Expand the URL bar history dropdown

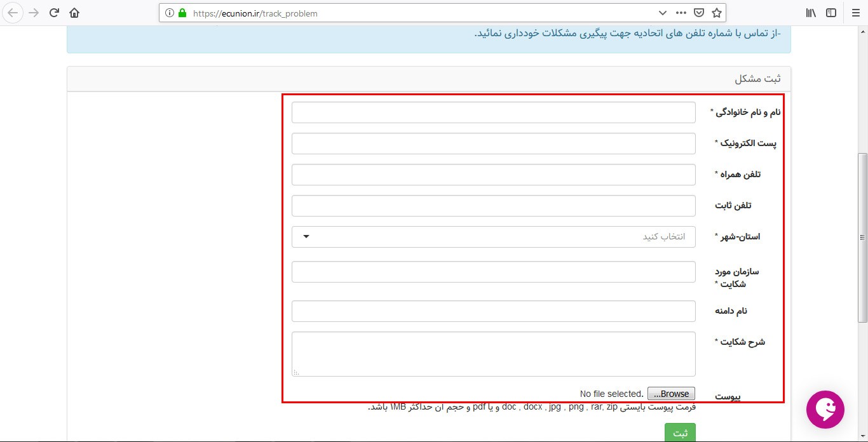point(663,13)
